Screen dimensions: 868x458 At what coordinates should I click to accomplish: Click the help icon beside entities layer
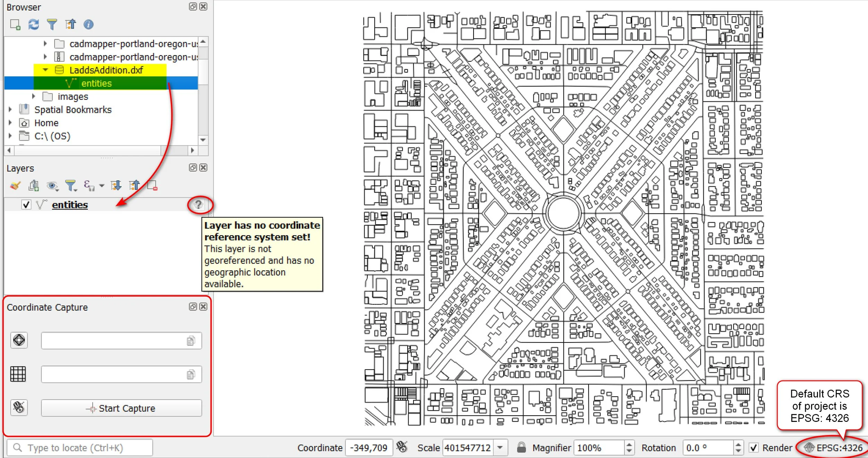(x=198, y=205)
